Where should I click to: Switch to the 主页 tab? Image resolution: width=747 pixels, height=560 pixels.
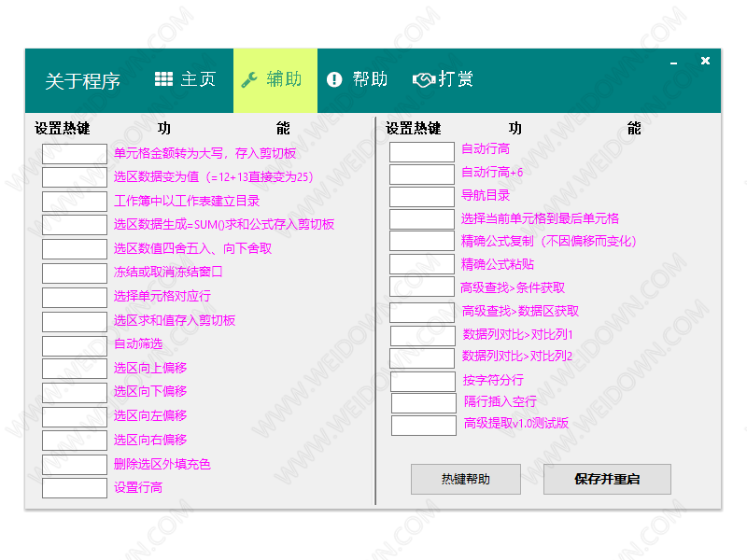(197, 79)
